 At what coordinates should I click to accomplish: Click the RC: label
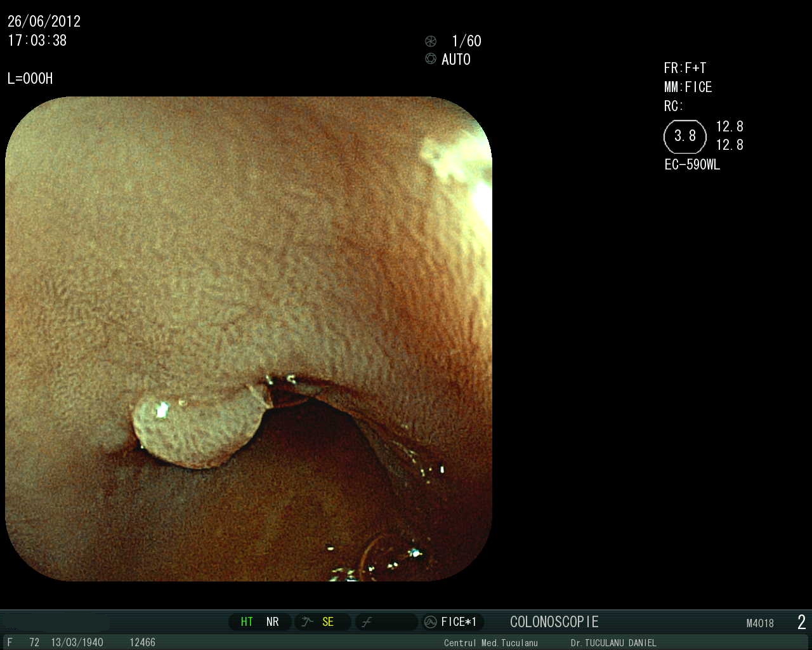coord(674,107)
